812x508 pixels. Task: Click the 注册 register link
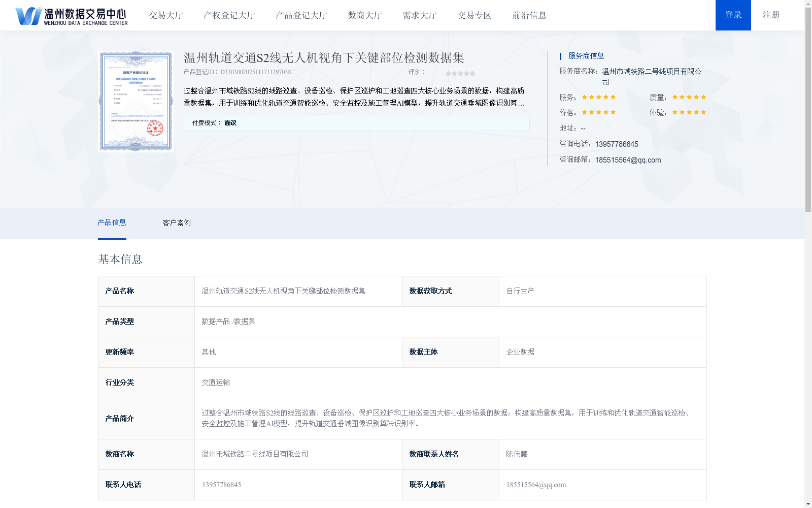point(771,15)
